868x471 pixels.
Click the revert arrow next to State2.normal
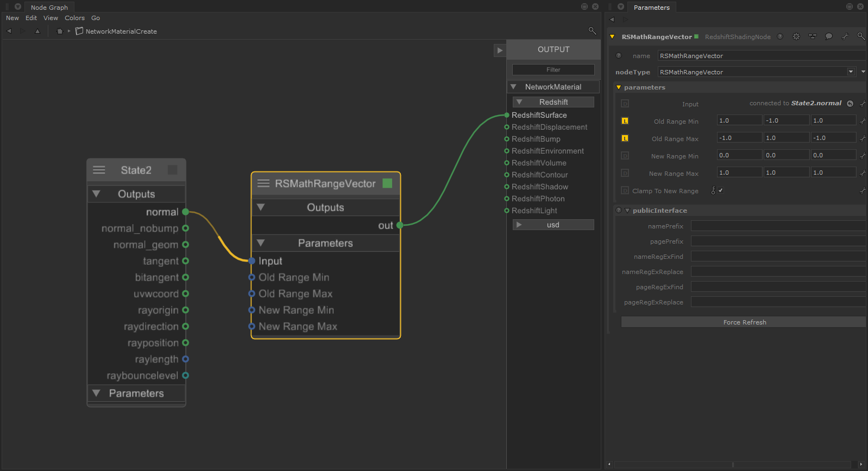pyautogui.click(x=850, y=104)
